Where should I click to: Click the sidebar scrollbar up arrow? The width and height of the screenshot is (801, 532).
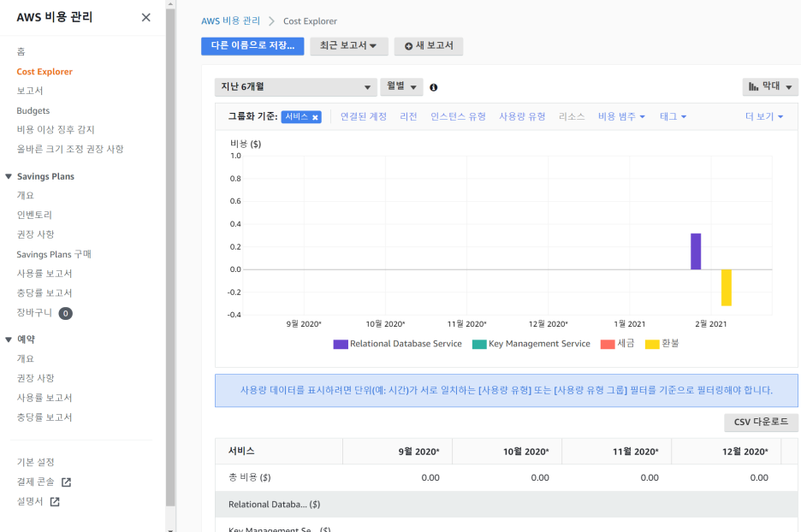click(x=170, y=4)
